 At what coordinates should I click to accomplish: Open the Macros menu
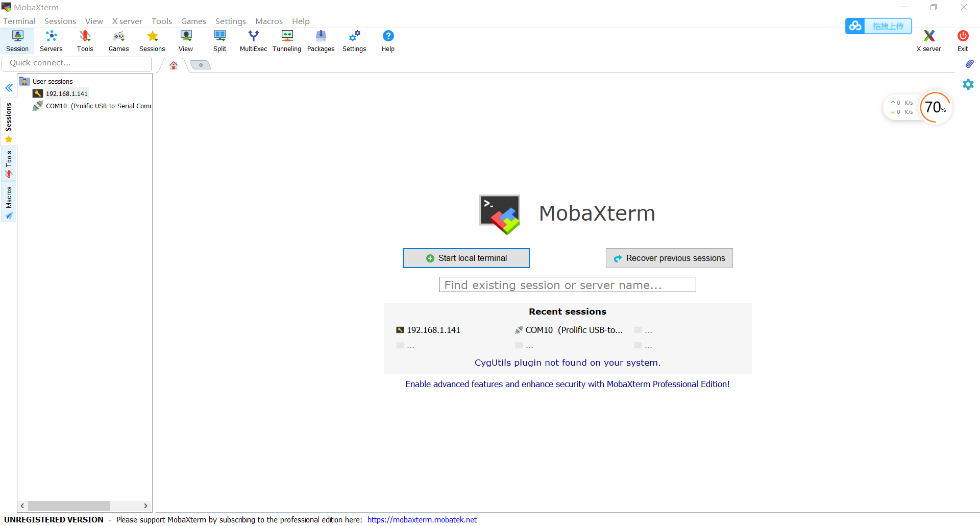pos(269,21)
